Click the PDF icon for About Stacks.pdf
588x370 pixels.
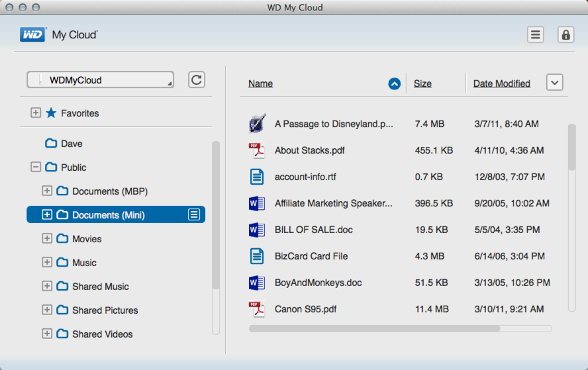click(x=257, y=150)
